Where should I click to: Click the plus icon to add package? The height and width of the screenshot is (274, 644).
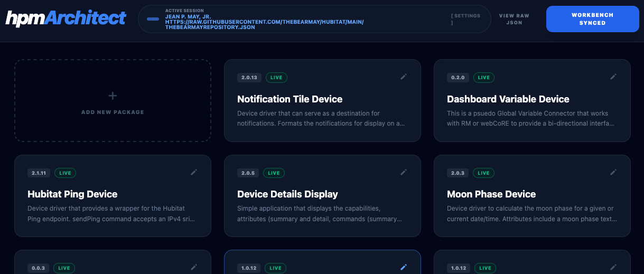(x=113, y=96)
